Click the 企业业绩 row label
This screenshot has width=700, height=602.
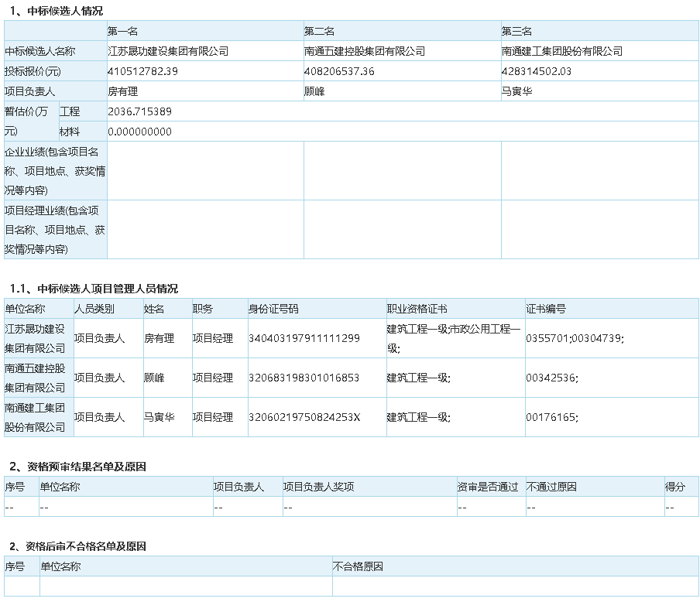click(x=55, y=171)
